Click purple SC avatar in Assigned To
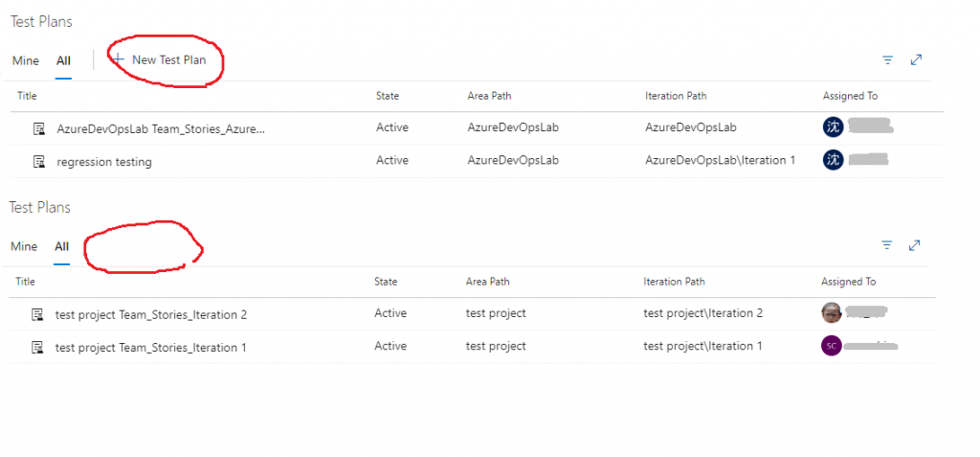Screen dimensions: 980x457 [x=831, y=346]
